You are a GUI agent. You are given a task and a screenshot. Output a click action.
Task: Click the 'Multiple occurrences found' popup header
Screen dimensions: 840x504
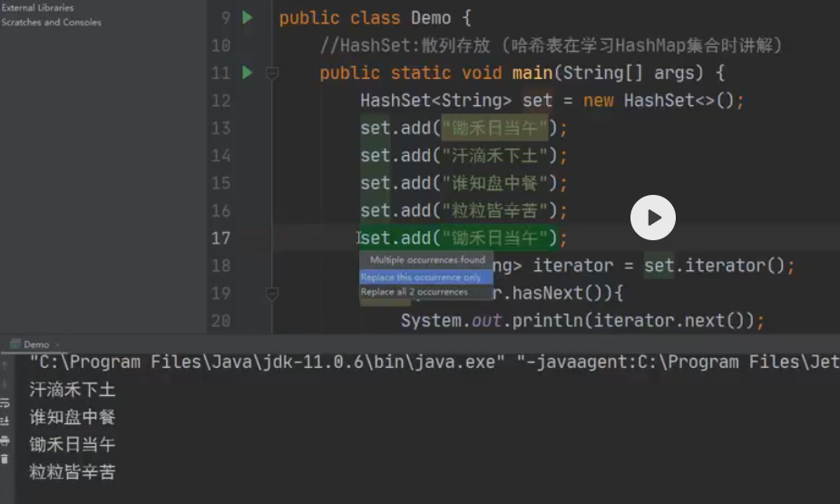[425, 260]
